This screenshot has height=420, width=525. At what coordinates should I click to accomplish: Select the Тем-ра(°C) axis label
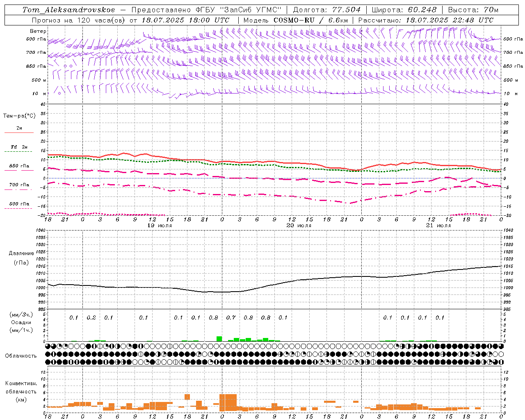click(x=19, y=116)
